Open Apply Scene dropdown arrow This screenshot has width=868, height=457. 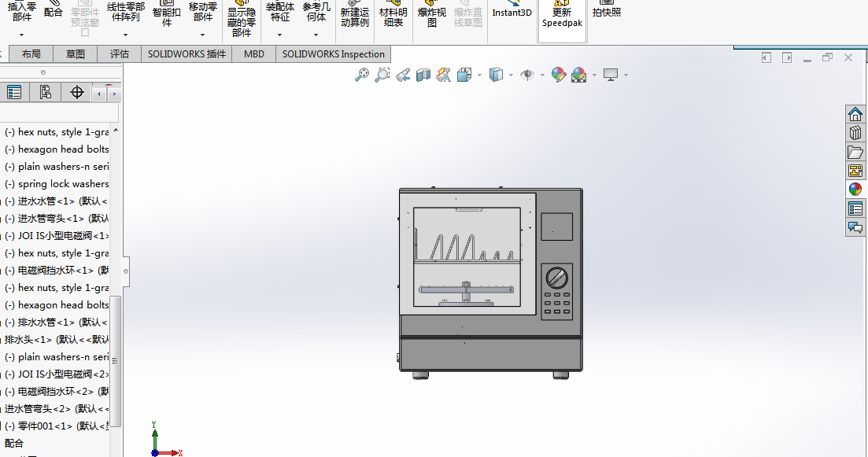(594, 75)
